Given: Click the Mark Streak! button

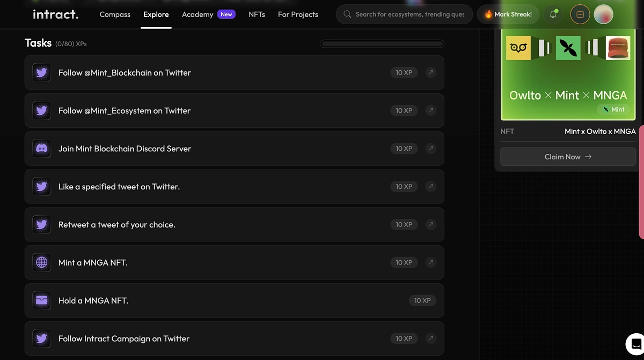Looking at the screenshot, I should pyautogui.click(x=508, y=14).
